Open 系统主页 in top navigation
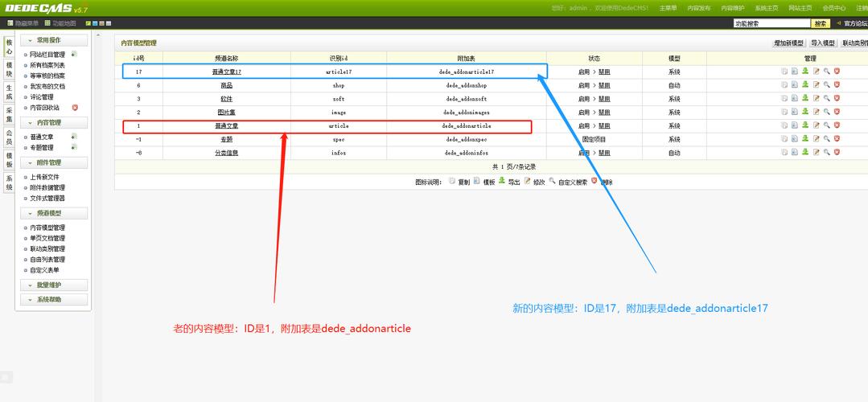The image size is (868, 402). pyautogui.click(x=766, y=8)
